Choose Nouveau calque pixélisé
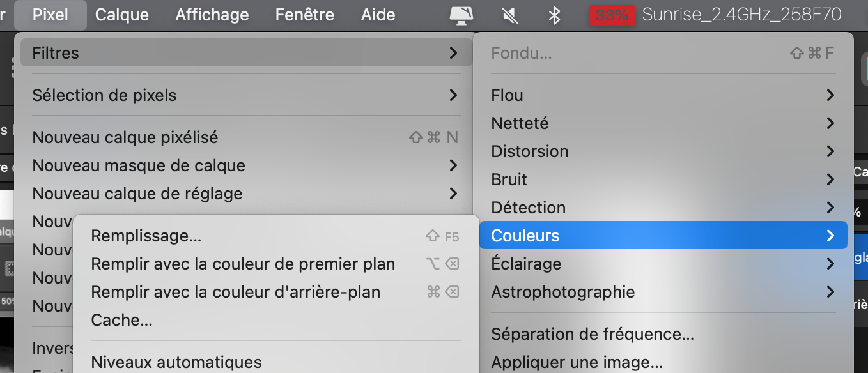The height and width of the screenshot is (373, 868). [246, 137]
